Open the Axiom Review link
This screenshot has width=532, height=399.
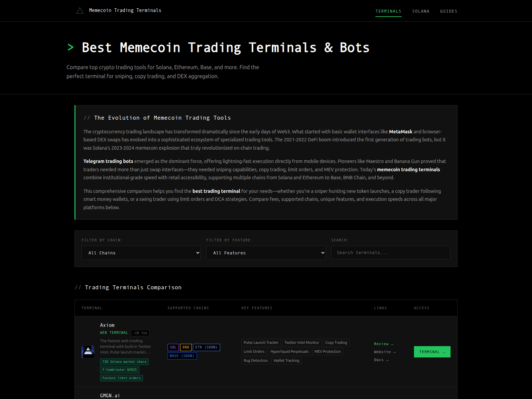coord(383,344)
